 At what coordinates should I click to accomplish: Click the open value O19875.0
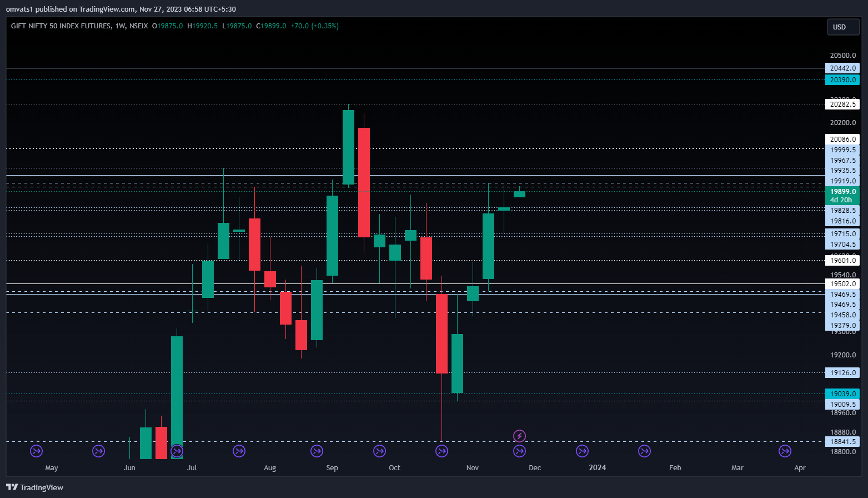pos(167,26)
